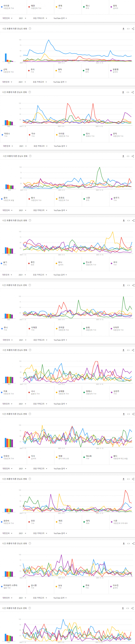Click help icon on chart below 카리나 row

click(x=30, y=156)
